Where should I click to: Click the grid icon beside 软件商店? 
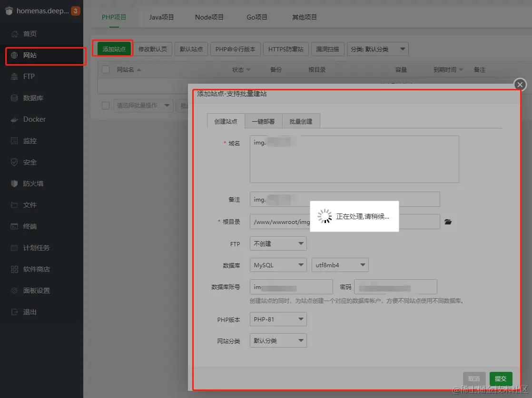tap(14, 269)
